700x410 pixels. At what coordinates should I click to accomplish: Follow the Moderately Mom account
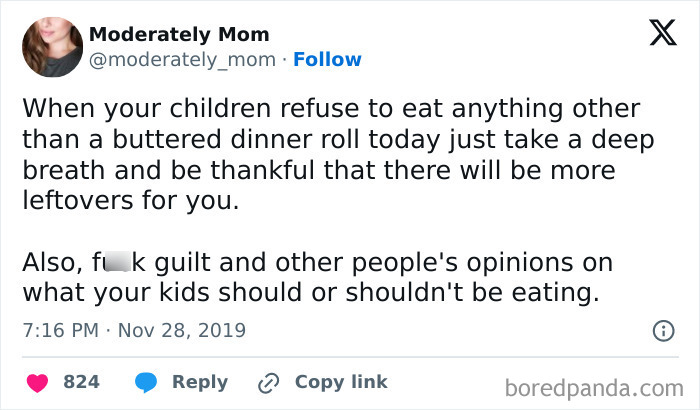click(x=327, y=59)
